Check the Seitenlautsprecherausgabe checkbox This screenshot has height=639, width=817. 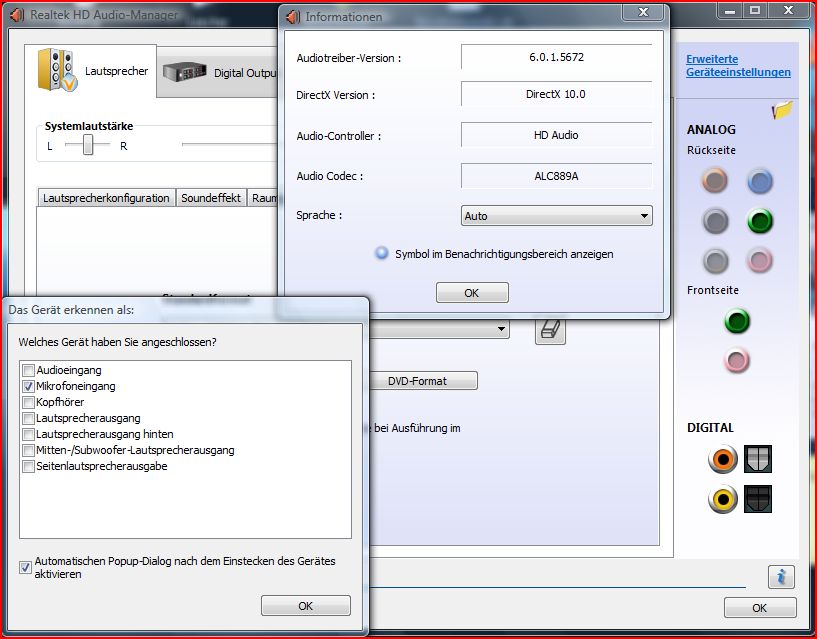(28, 466)
